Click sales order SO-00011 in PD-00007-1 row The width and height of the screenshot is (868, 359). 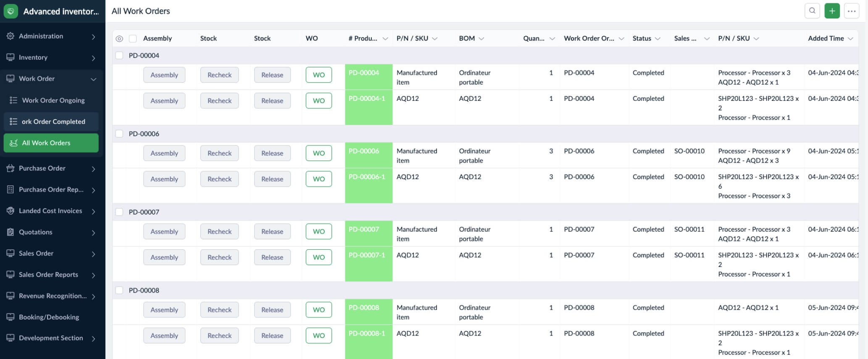click(689, 255)
